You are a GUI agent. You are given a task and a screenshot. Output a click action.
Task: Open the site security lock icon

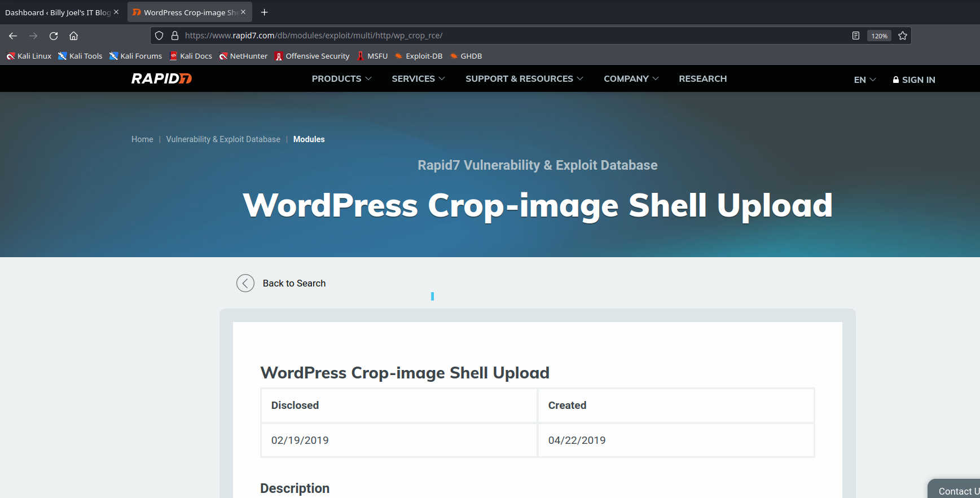175,36
